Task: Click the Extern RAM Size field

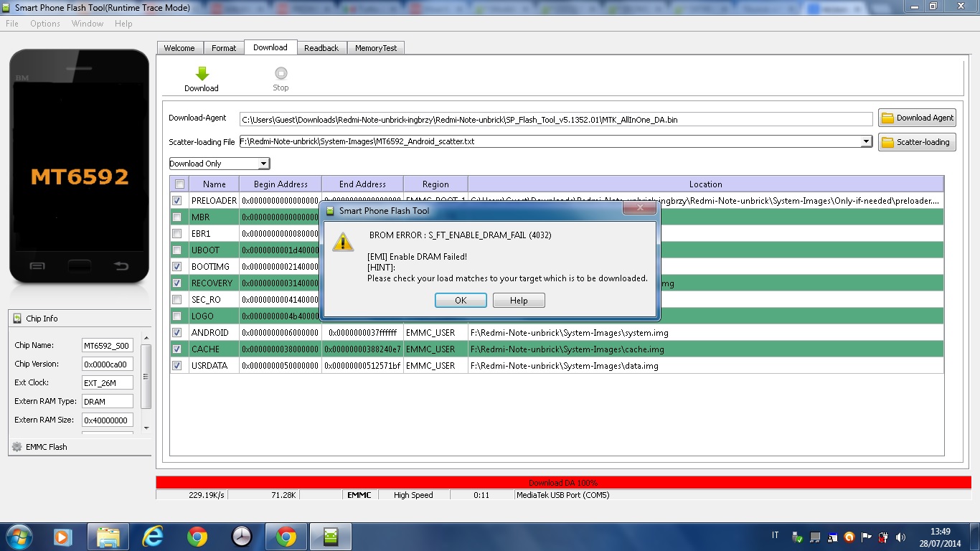Action: coord(108,420)
